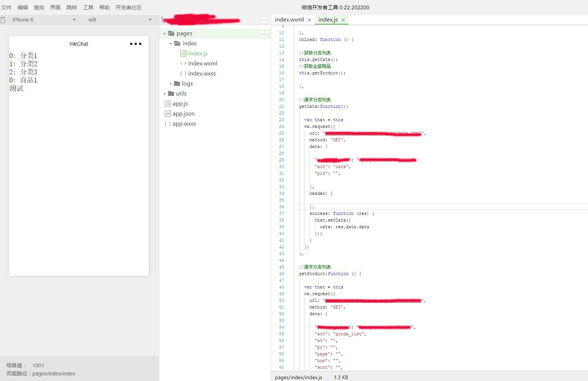The width and height of the screenshot is (588, 381).
Task: Select the logs folder icon
Action: (177, 84)
